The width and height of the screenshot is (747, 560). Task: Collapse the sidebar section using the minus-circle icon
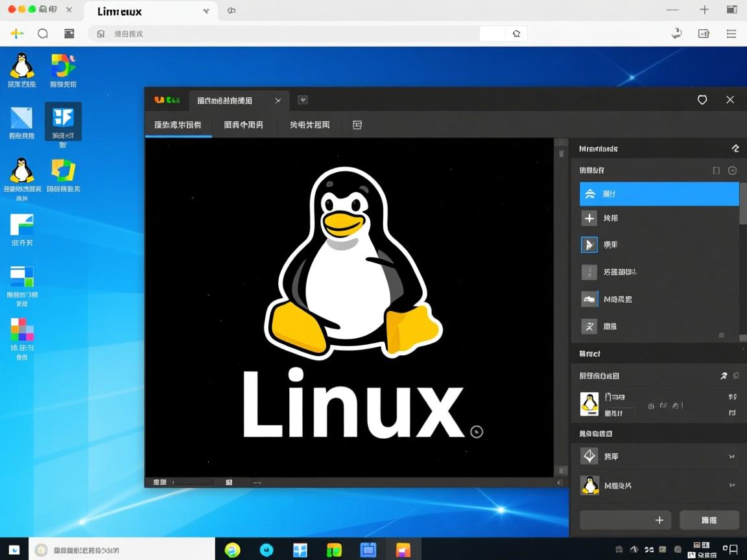732,170
